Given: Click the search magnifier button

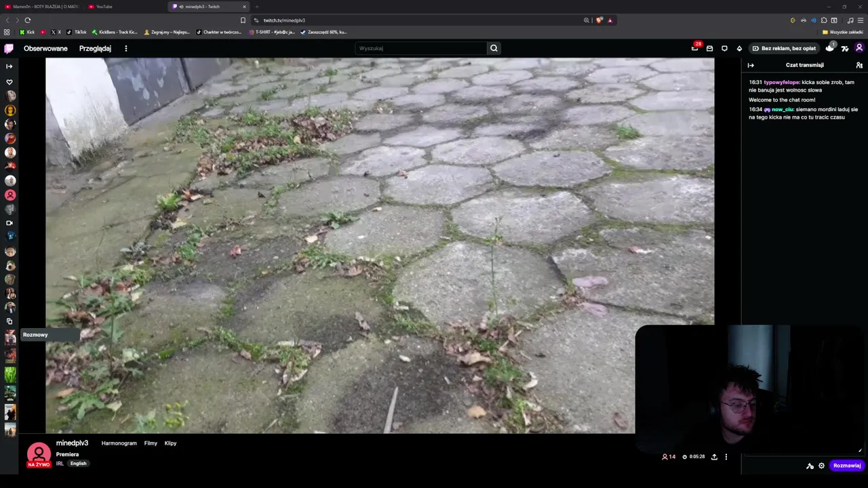Looking at the screenshot, I should point(494,48).
